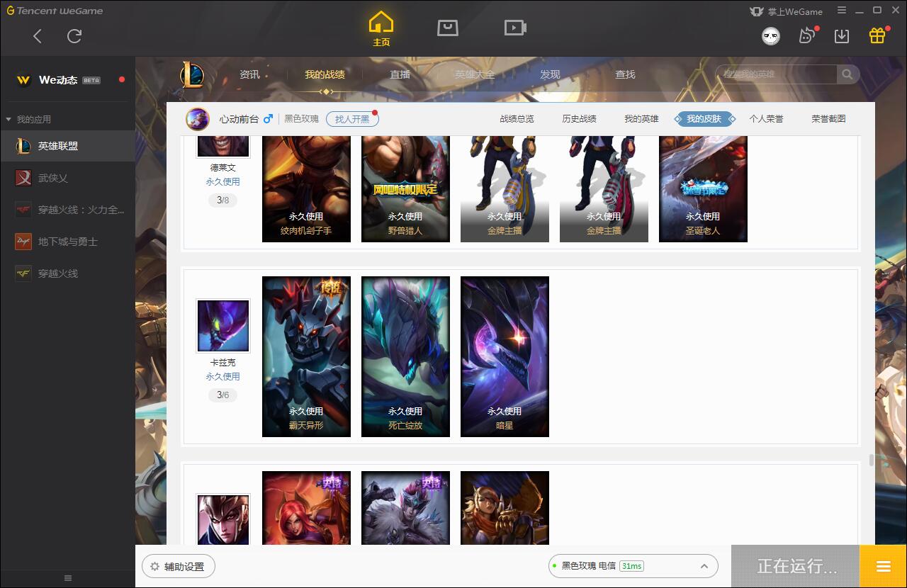The width and height of the screenshot is (907, 588).
Task: Click the League of Legends logo icon
Action: pyautogui.click(x=191, y=74)
